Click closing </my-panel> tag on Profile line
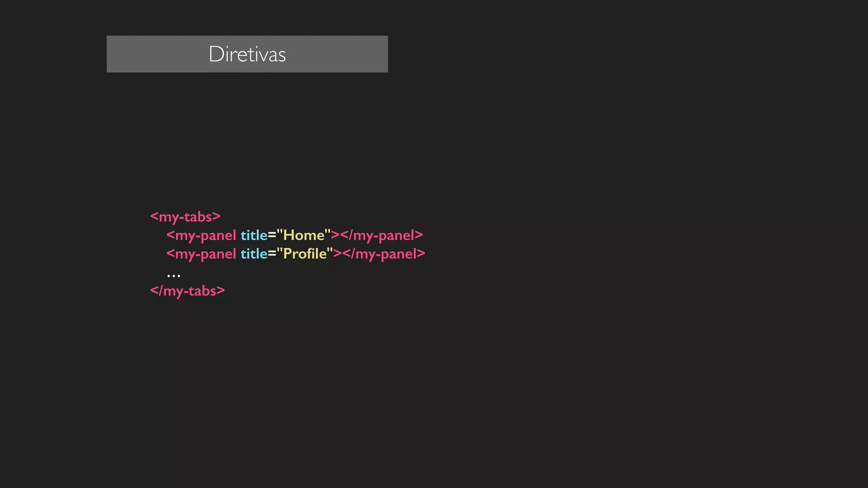Screen dimensions: 868x488 point(384,254)
